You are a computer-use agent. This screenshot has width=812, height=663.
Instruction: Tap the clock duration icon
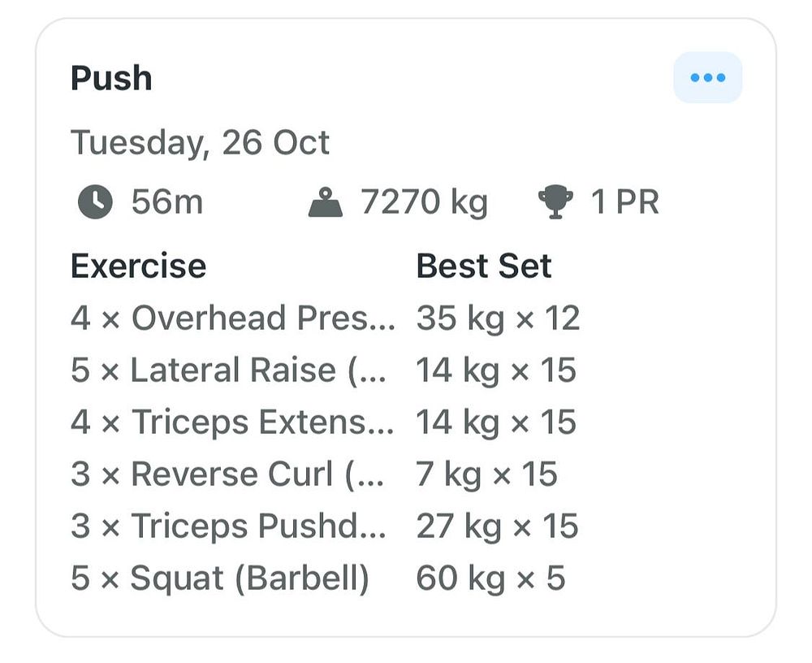(x=95, y=201)
